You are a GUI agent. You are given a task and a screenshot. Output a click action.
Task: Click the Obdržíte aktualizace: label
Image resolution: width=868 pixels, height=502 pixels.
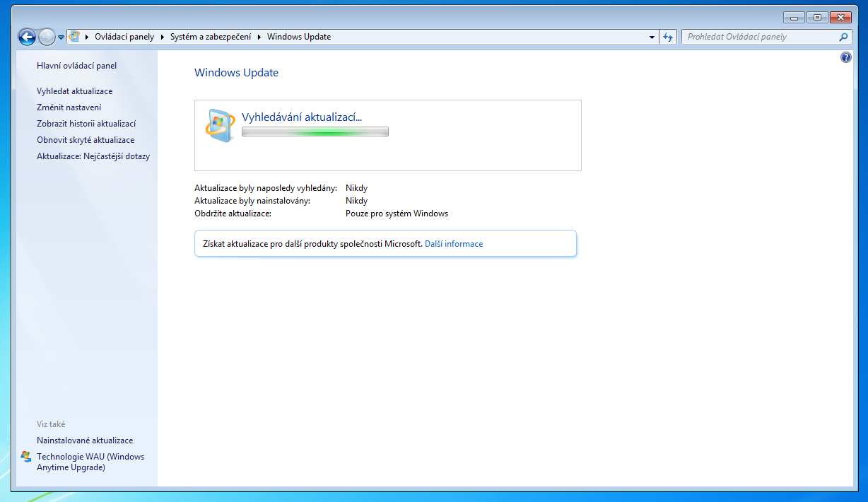point(233,214)
